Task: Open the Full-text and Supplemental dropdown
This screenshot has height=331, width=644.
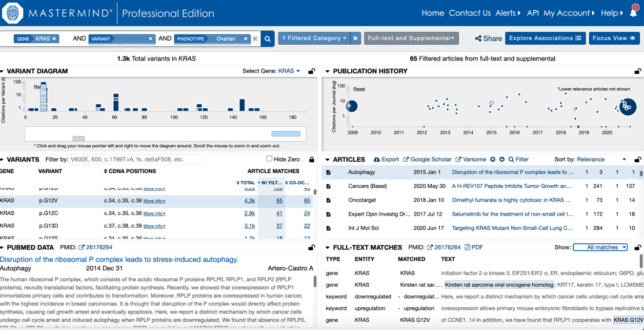Action: (411, 38)
